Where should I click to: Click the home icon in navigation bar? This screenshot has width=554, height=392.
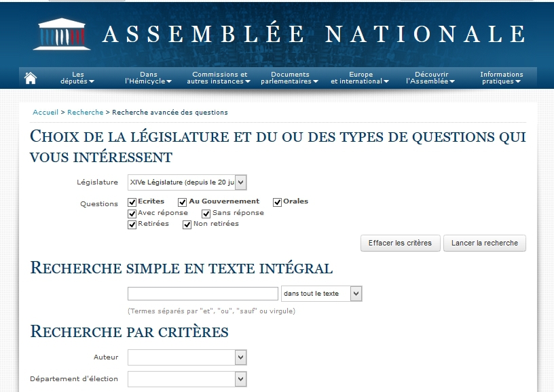click(31, 78)
